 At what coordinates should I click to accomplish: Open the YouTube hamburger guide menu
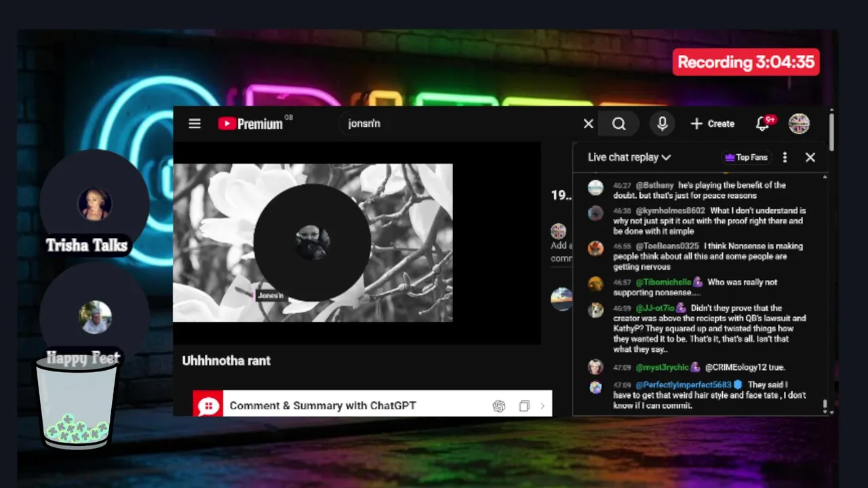[x=195, y=123]
